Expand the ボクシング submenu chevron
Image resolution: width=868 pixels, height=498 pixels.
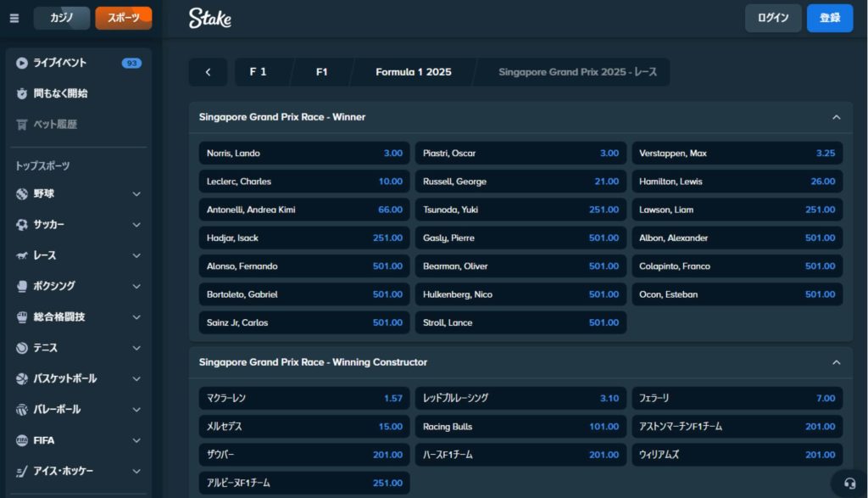pos(136,287)
